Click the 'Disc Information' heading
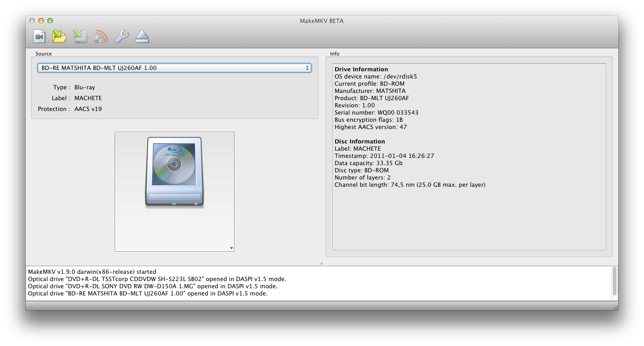The image size is (644, 346). click(360, 142)
